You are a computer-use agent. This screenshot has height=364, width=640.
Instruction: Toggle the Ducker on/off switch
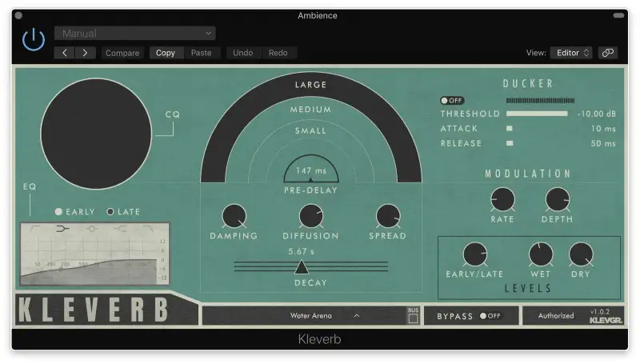tap(451, 101)
